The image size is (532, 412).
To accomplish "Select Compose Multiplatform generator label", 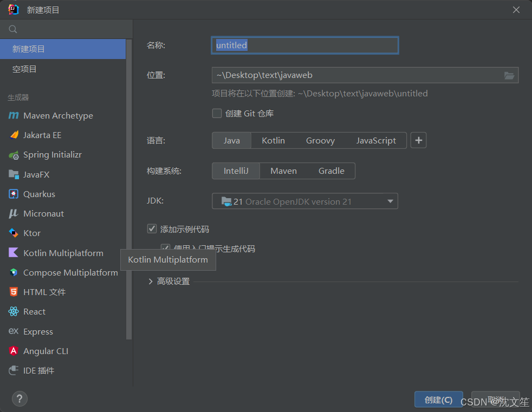I will [x=70, y=273].
